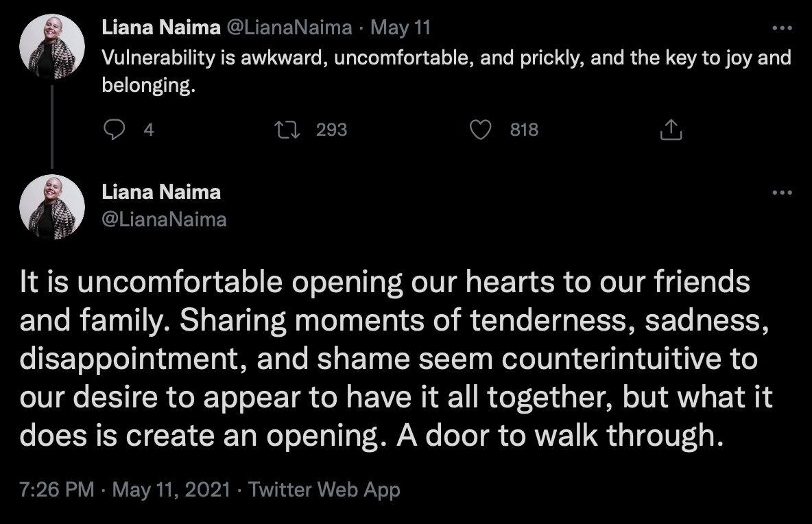
Task: Click the top tweet's profile avatar
Action: point(52,47)
